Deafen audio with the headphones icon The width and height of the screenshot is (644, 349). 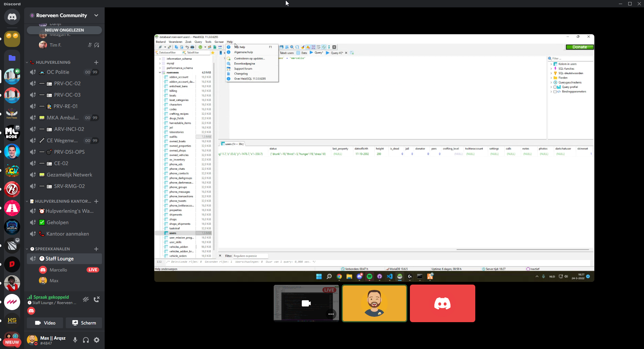point(86,340)
